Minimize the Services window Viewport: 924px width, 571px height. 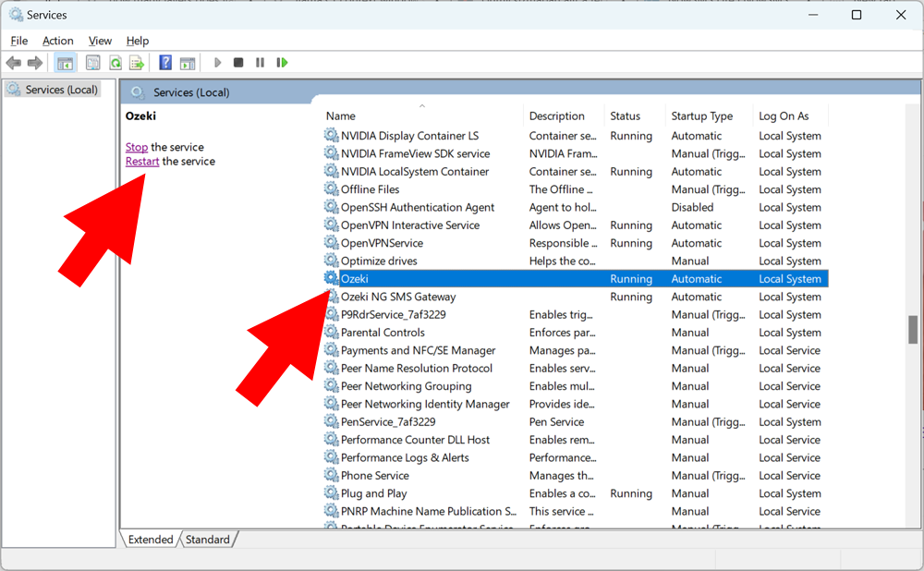813,15
